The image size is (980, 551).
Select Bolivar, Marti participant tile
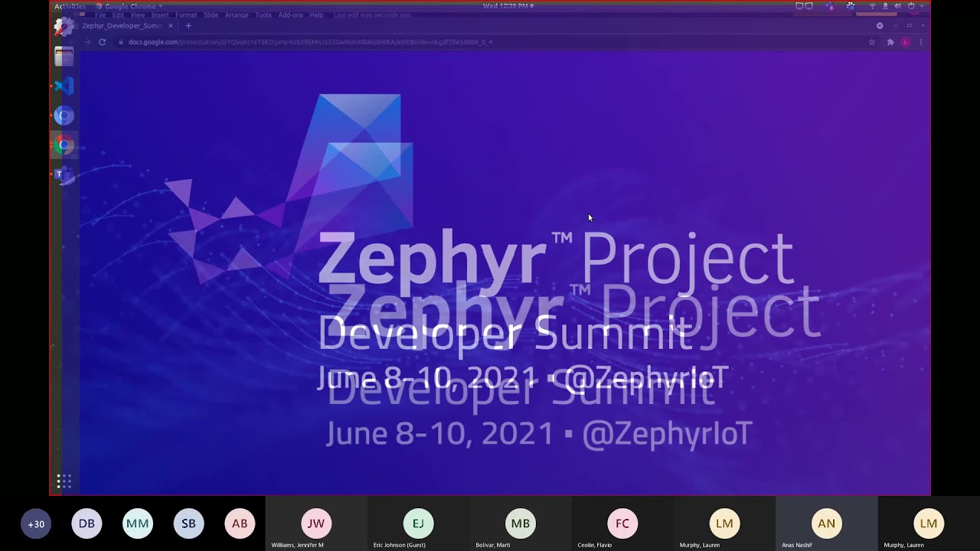point(521,523)
